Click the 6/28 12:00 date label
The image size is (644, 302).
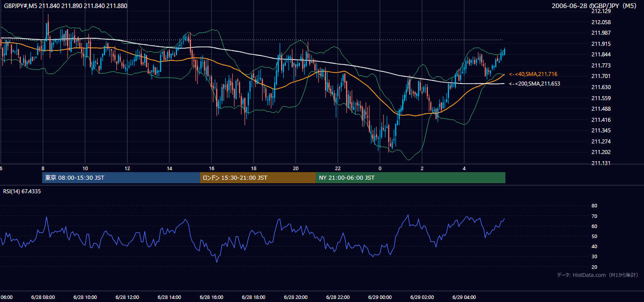126,297
